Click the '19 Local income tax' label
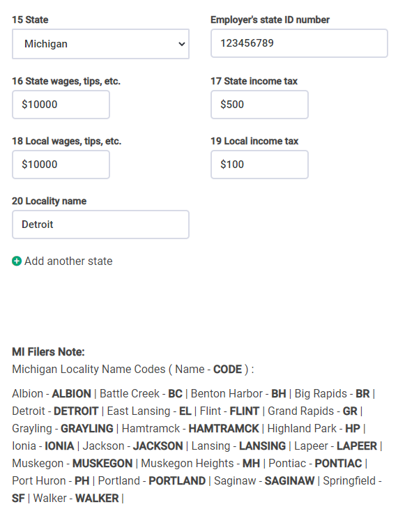The image size is (398, 532). tap(254, 141)
